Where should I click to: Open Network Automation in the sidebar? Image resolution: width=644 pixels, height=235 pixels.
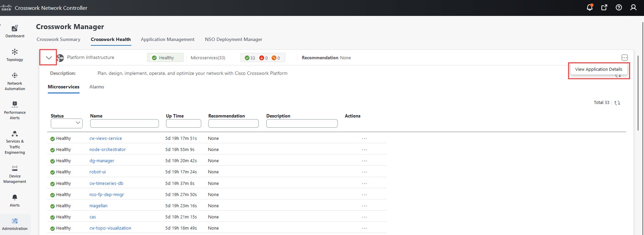pos(15,82)
